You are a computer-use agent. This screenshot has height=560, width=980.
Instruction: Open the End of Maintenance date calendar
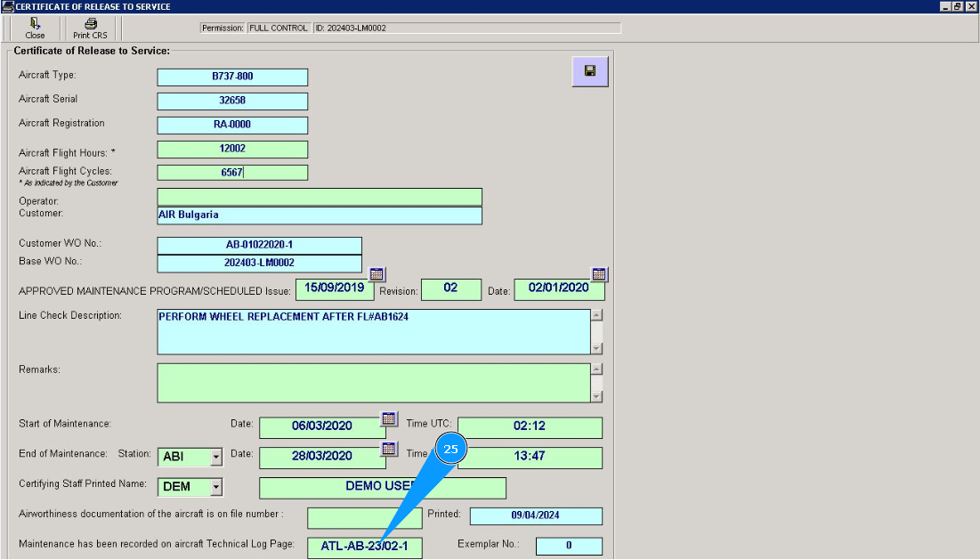[x=389, y=449]
